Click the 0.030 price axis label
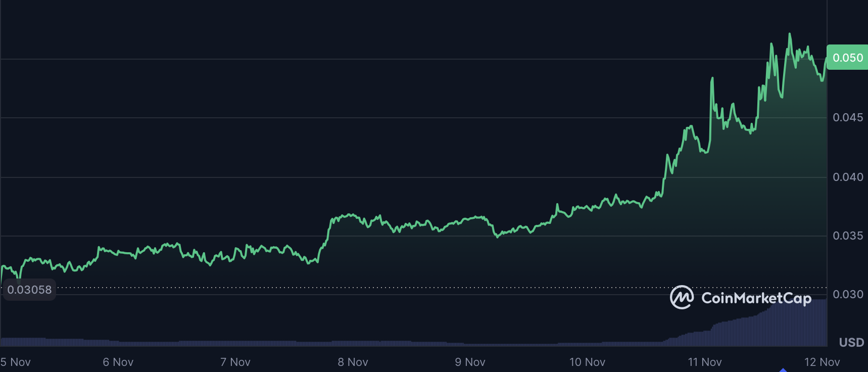 click(848, 294)
